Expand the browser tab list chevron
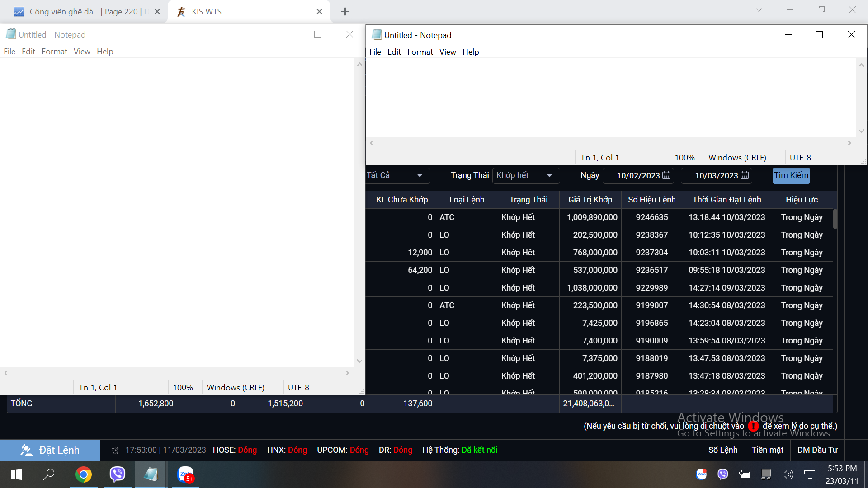This screenshot has height=488, width=868. click(759, 10)
